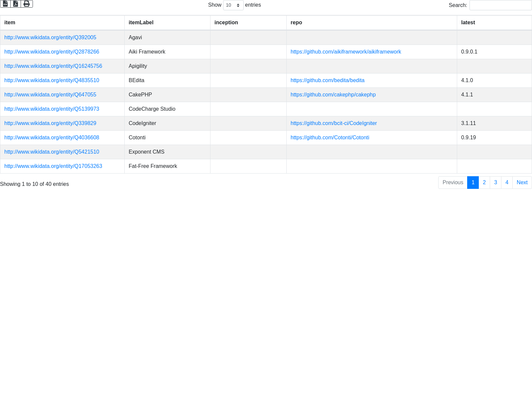The width and height of the screenshot is (532, 399).
Task: Jump to page 3 of results
Action: coord(495,183)
